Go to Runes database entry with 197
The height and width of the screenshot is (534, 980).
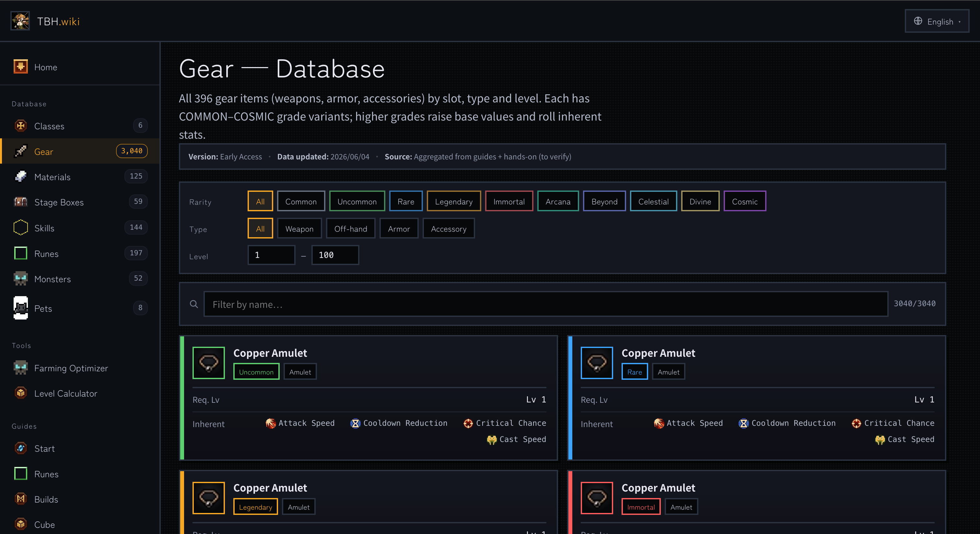[80, 253]
